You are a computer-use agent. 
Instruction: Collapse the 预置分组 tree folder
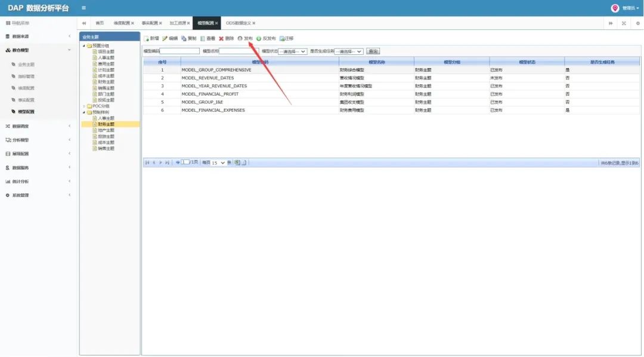point(84,45)
